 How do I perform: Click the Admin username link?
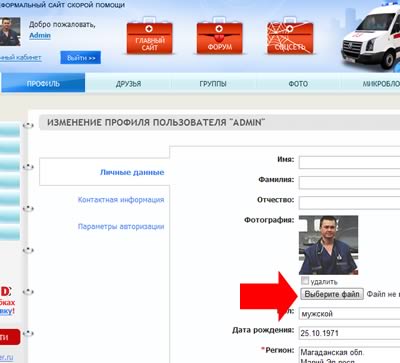pyautogui.click(x=40, y=35)
